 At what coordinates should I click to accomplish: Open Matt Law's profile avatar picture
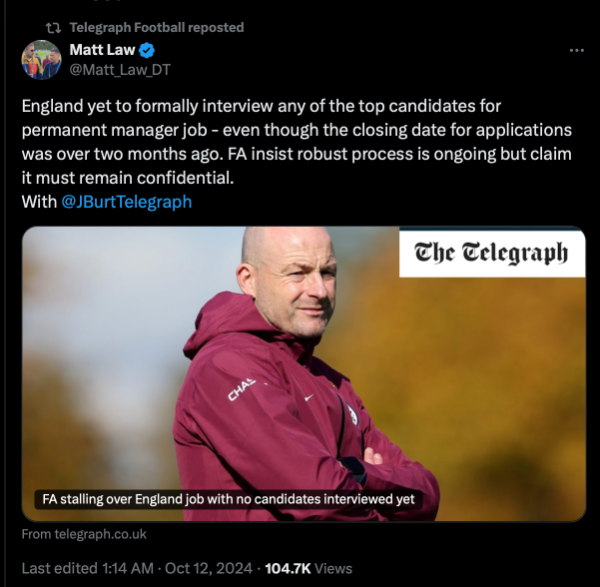tap(41, 59)
